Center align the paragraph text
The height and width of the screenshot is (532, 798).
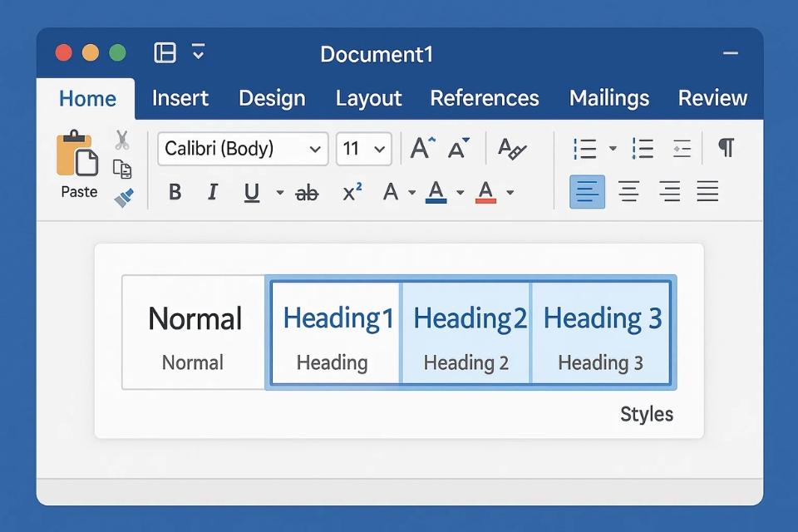coord(628,193)
